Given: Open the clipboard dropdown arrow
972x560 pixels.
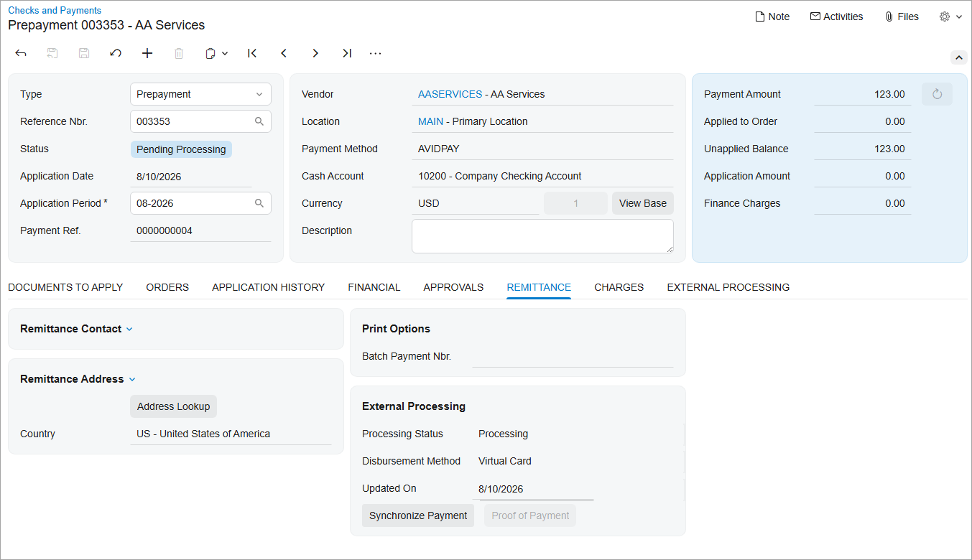Looking at the screenshot, I should pos(225,53).
